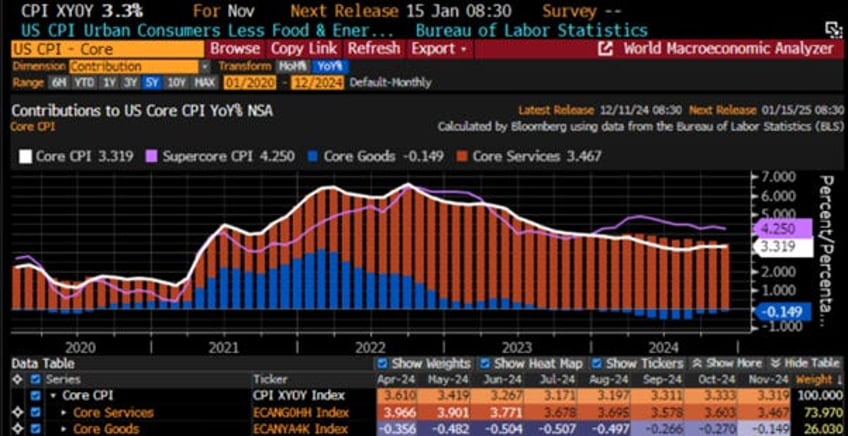Select the 5Y range tab

pyautogui.click(x=150, y=83)
